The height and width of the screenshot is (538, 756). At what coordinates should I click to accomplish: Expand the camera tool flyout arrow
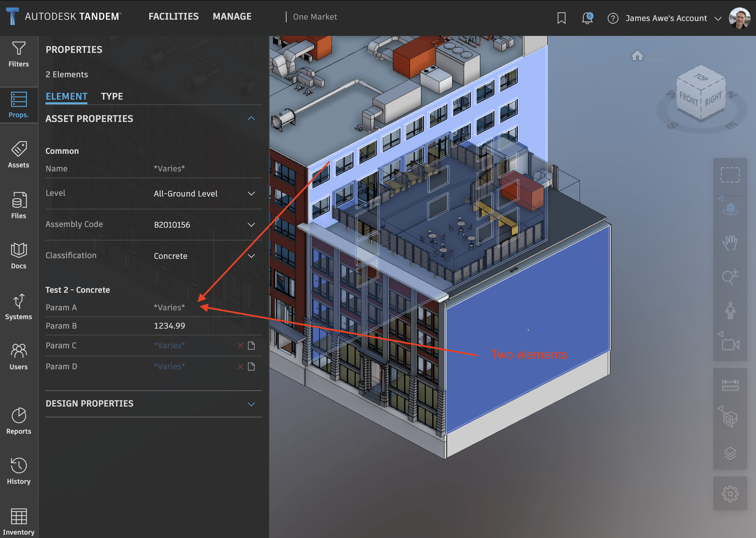pos(720,334)
